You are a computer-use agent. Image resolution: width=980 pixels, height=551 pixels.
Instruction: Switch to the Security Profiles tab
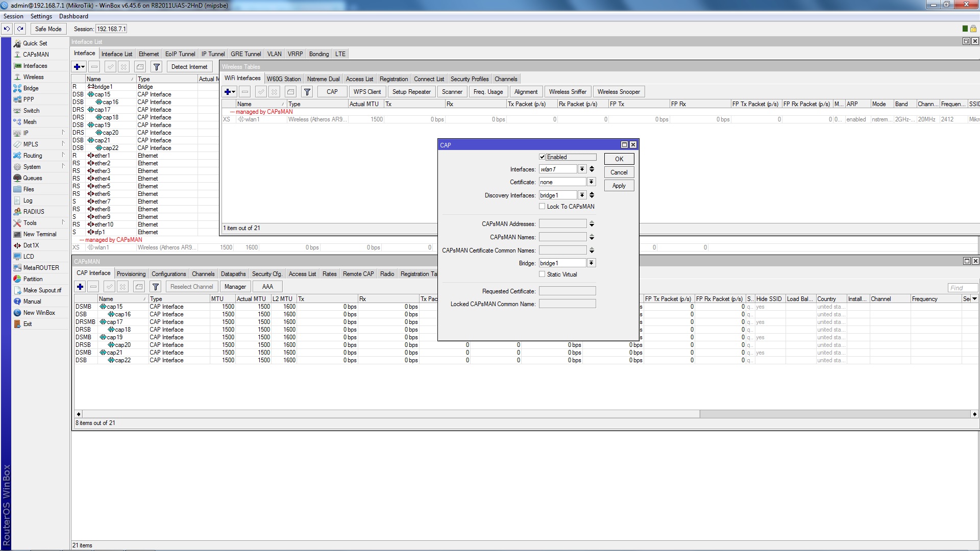(x=469, y=79)
